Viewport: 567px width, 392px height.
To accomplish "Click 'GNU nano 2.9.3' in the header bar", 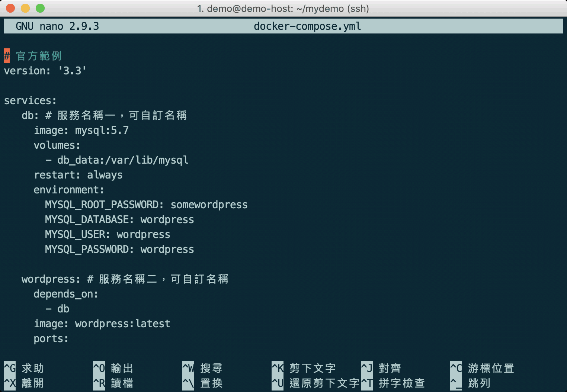I will point(57,26).
